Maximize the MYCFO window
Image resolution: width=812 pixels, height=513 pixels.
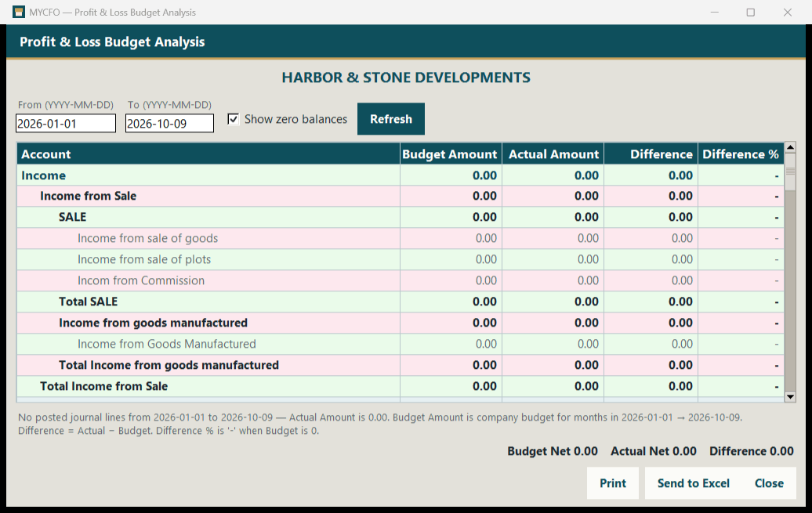(750, 12)
